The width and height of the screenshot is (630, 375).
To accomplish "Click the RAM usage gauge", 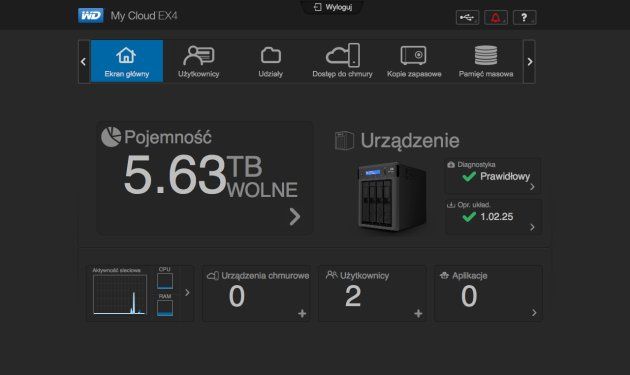I will 165,308.
